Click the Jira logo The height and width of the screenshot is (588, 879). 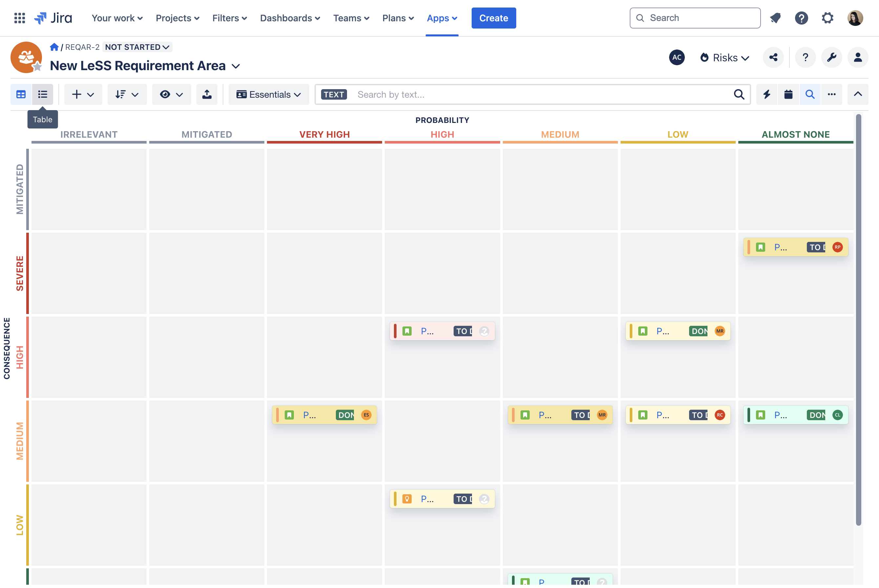click(x=53, y=18)
